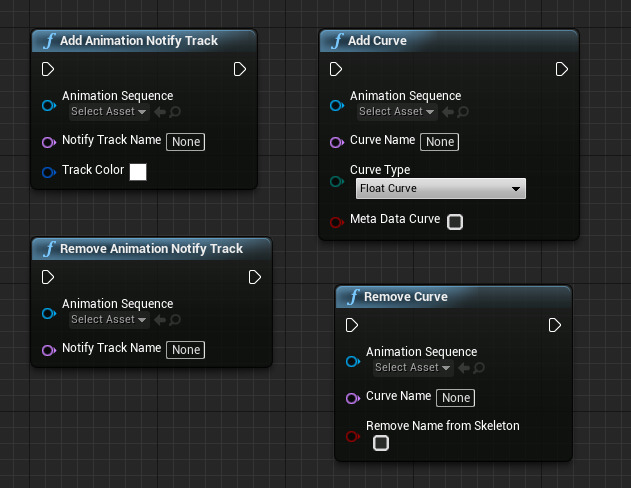This screenshot has width=631, height=488.
Task: Click the Add Curve output execution pin
Action: coord(562,69)
